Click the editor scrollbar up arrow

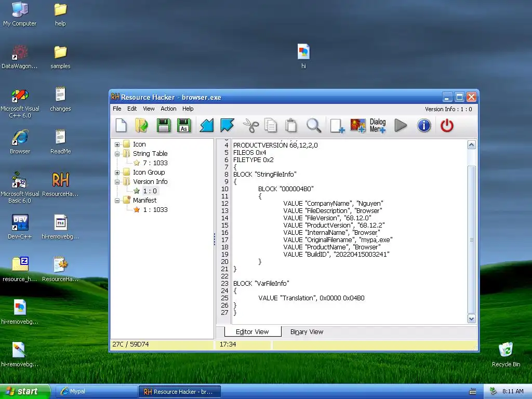click(x=471, y=145)
